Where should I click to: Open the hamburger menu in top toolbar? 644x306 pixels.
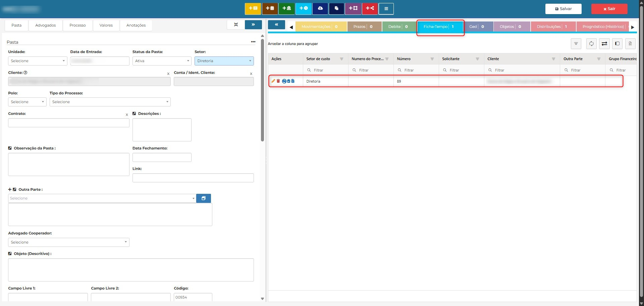386,9
